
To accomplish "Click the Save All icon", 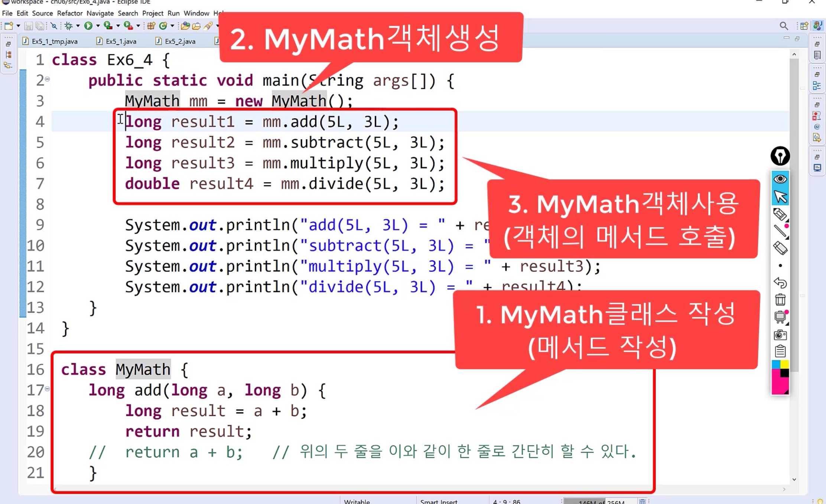I will (x=40, y=26).
